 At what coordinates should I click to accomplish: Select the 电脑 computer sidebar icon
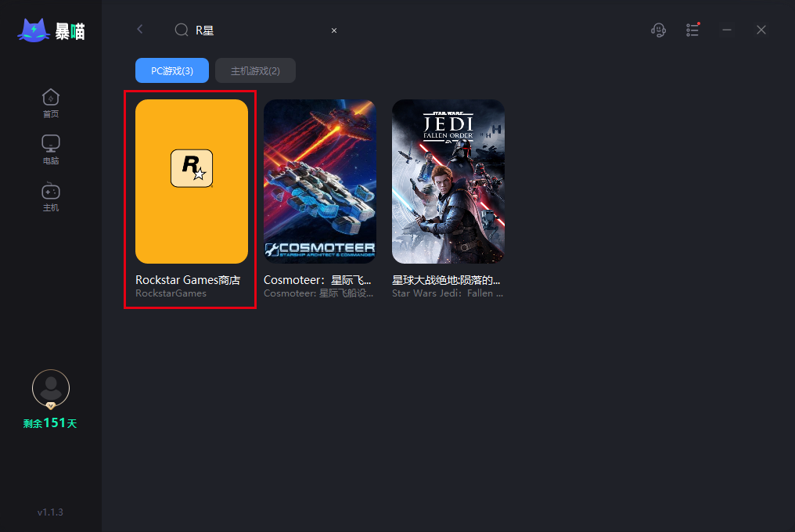(x=51, y=149)
